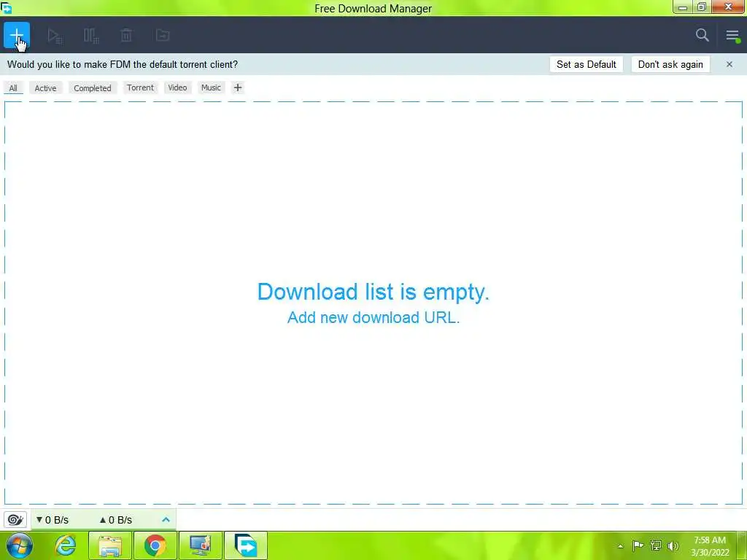The image size is (747, 560).
Task: Minimize the Free Download Manager window
Action: pos(683,7)
